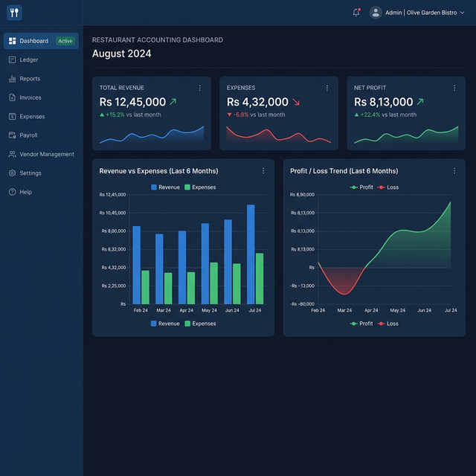The image size is (476, 476).
Task: Open Net Profit card three-dot menu
Action: (454, 88)
